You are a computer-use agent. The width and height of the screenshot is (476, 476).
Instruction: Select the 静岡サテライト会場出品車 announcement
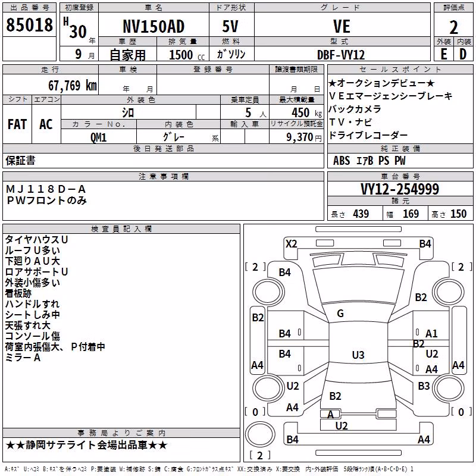(x=86, y=445)
